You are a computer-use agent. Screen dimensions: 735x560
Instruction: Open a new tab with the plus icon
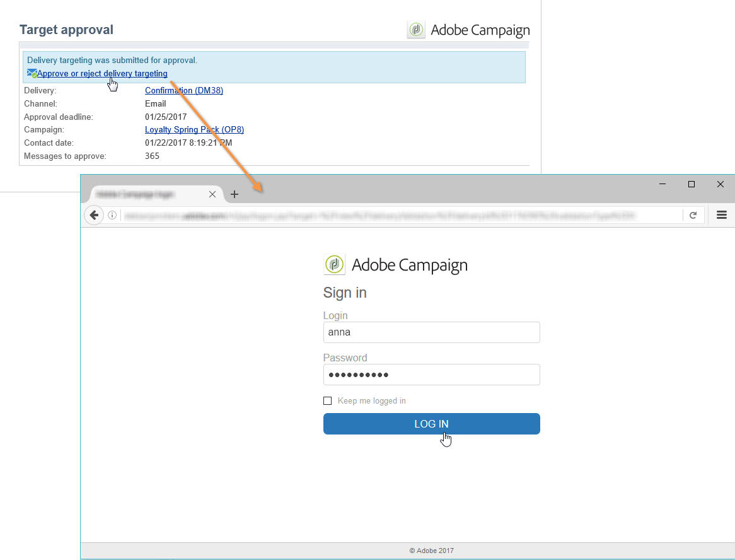(x=234, y=194)
